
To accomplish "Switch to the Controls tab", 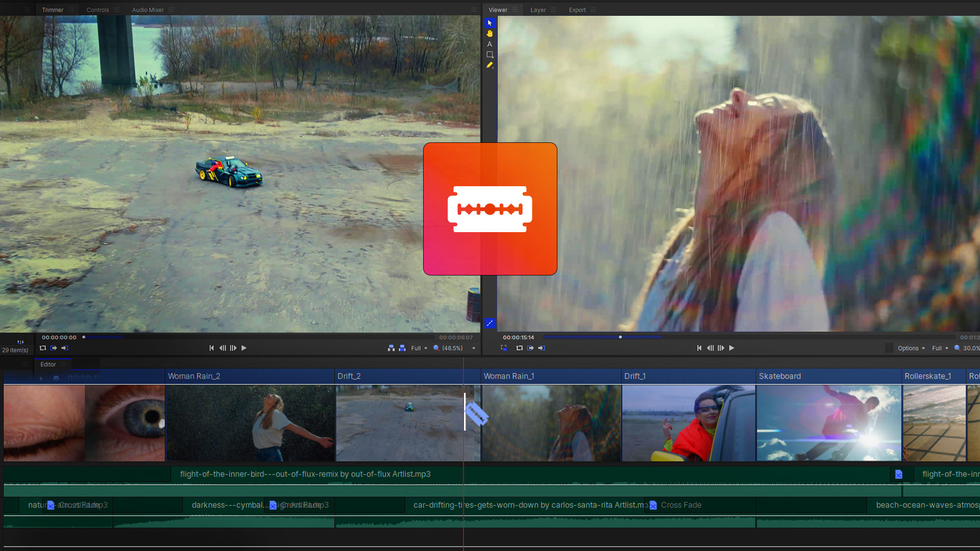I will pos(97,10).
